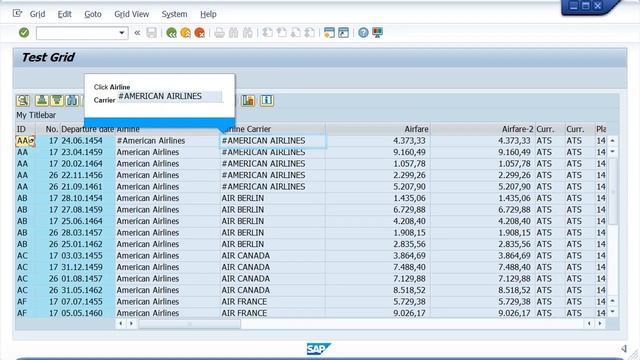640x360 pixels.
Task: Click the red Cancel icon
Action: point(200,33)
